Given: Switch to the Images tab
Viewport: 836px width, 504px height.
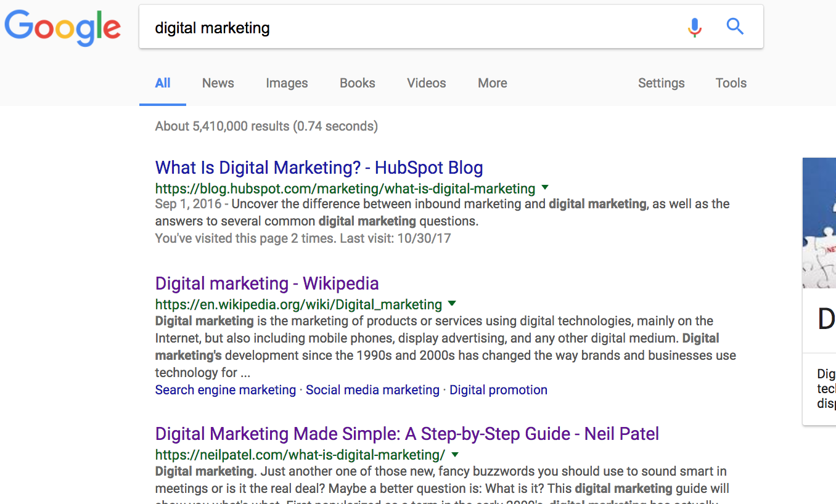Looking at the screenshot, I should tap(287, 83).
